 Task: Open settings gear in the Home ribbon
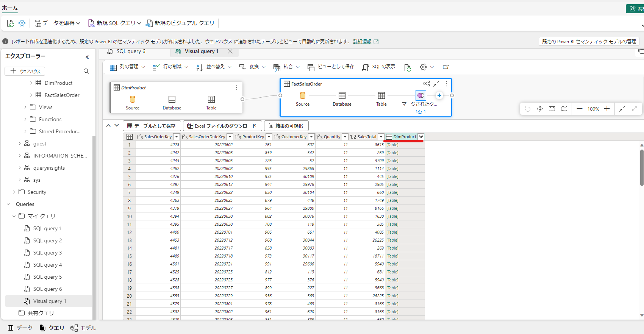[x=22, y=23]
